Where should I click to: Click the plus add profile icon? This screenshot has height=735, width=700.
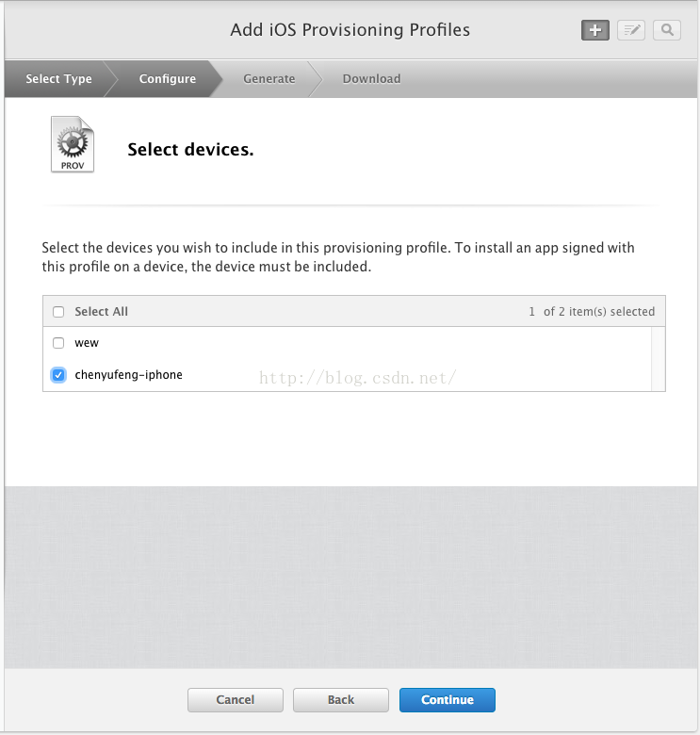coord(594,30)
